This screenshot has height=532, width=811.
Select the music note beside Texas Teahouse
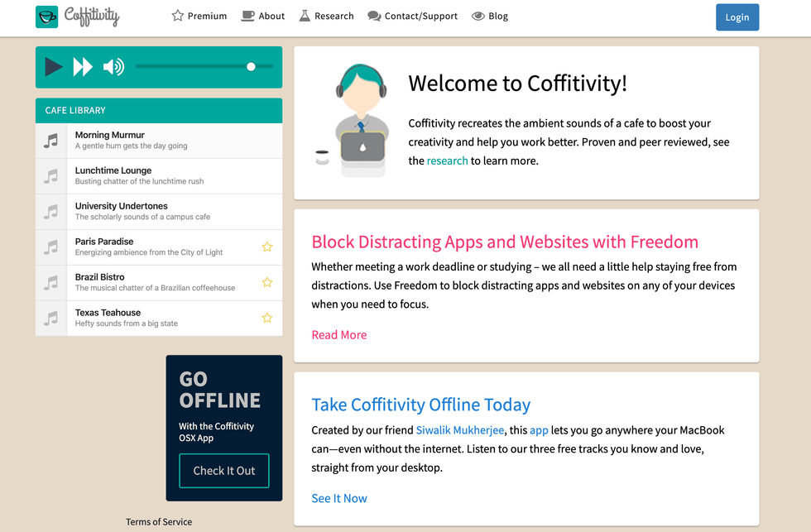click(51, 318)
